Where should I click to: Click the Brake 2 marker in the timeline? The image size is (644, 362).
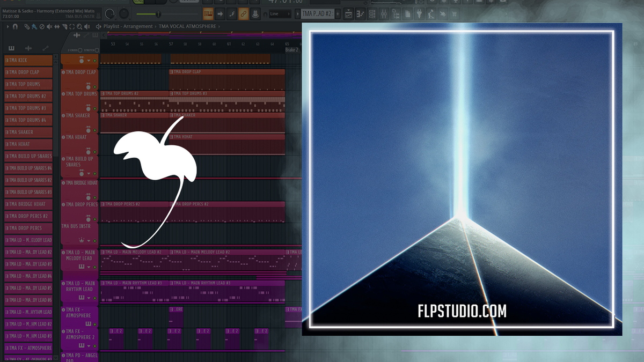(x=292, y=49)
